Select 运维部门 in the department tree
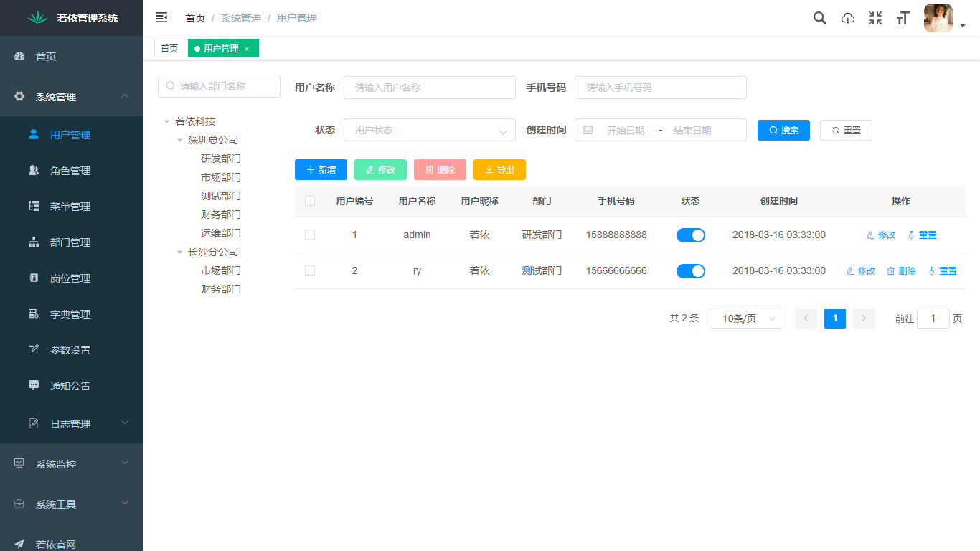Screen dimensions: 980x551 [x=221, y=233]
